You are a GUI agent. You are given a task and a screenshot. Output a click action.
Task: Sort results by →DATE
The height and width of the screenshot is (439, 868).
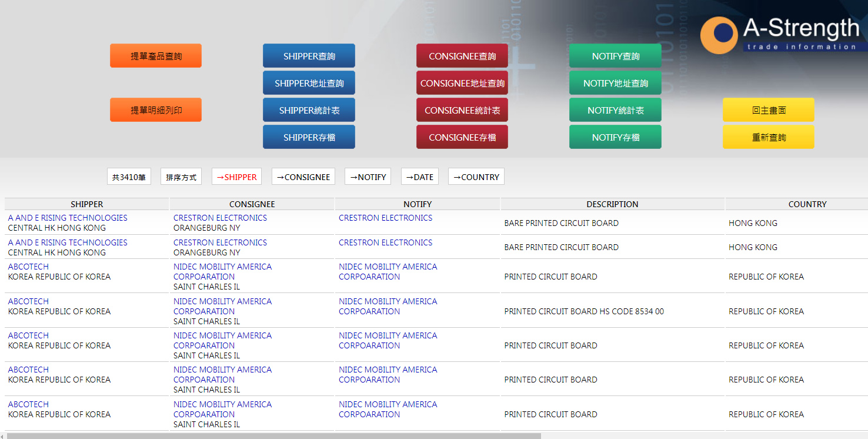coord(419,177)
